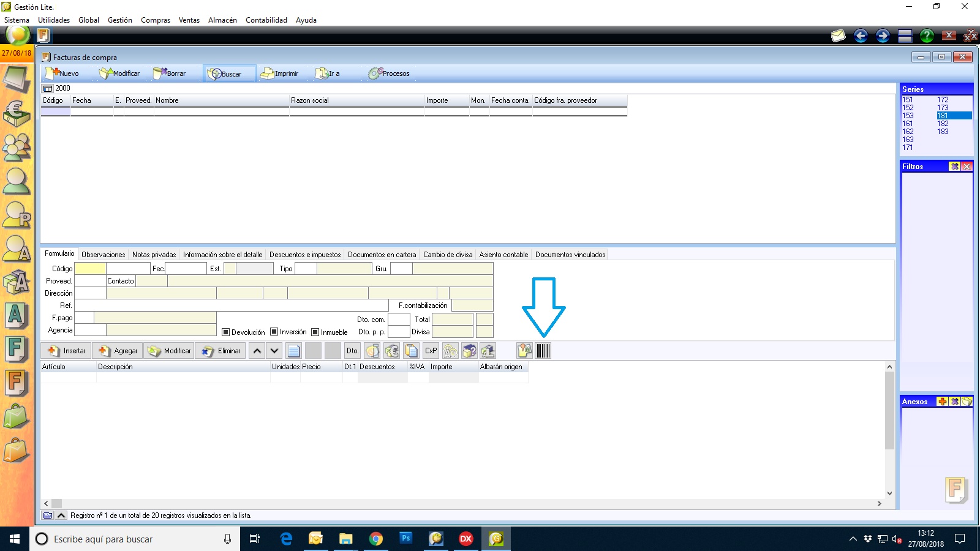Add an attachment with Anexos plus icon

coord(943,402)
